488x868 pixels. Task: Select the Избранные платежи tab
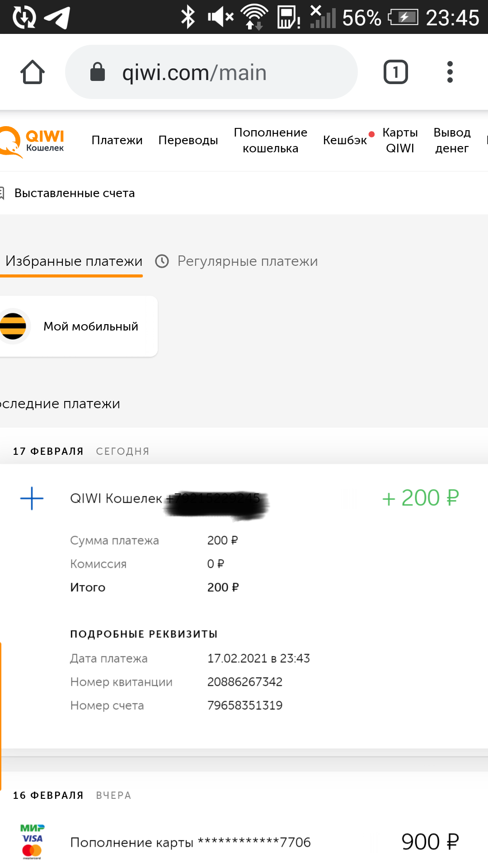click(x=74, y=261)
